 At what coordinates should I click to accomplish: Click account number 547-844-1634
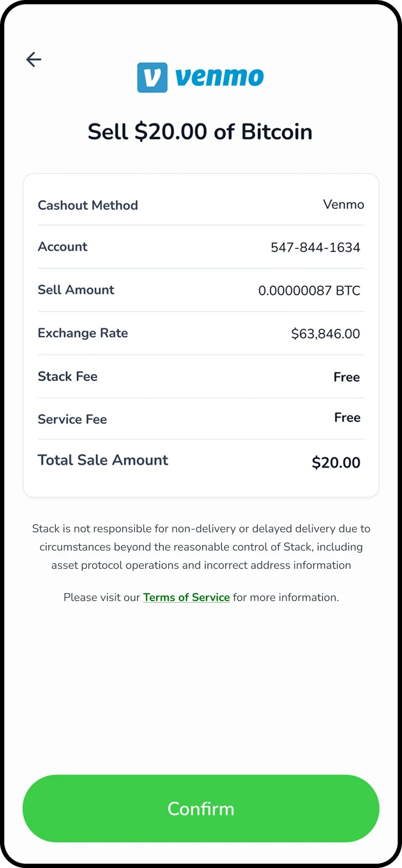[315, 248]
